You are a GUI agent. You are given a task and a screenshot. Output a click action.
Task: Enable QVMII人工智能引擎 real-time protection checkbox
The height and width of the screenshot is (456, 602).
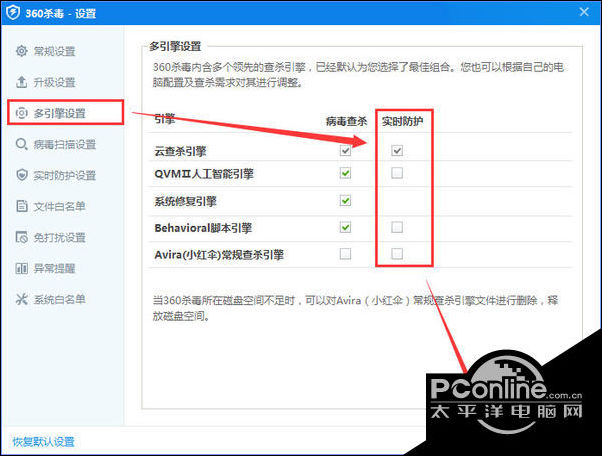tap(397, 173)
